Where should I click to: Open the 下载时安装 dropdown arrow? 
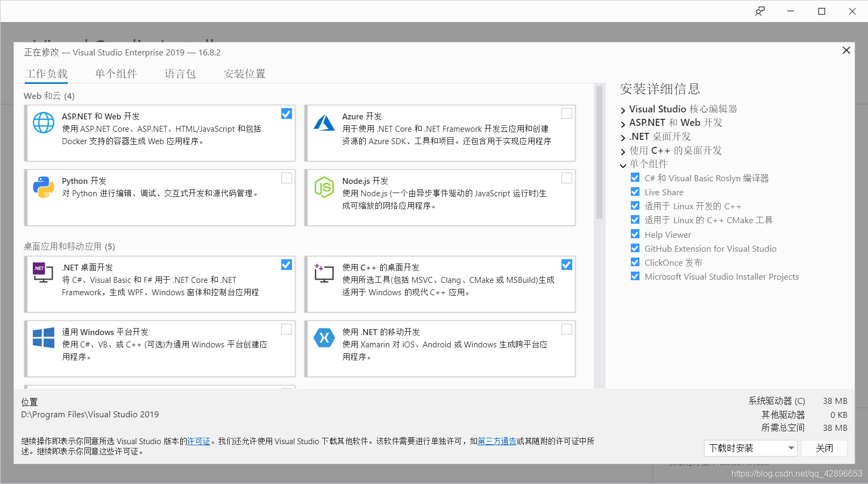pos(791,448)
